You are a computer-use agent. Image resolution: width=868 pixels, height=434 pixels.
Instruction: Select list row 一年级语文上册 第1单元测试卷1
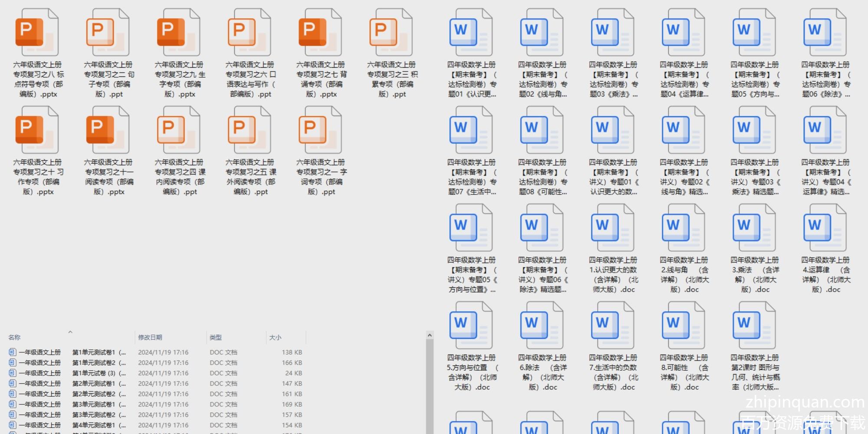pos(155,352)
